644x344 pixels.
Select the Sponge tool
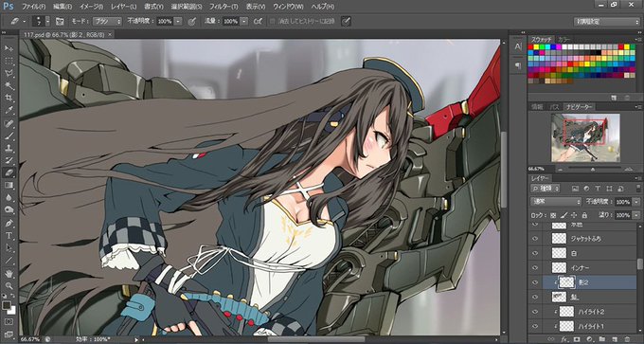pos(9,210)
